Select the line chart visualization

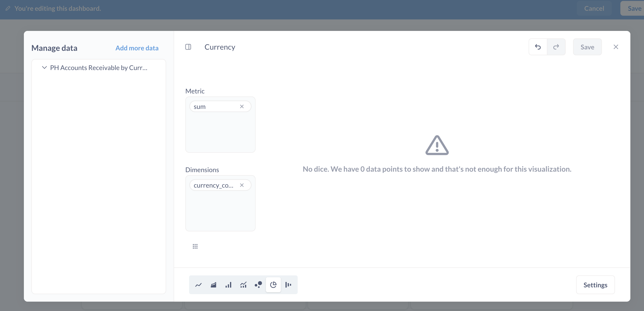coord(198,285)
